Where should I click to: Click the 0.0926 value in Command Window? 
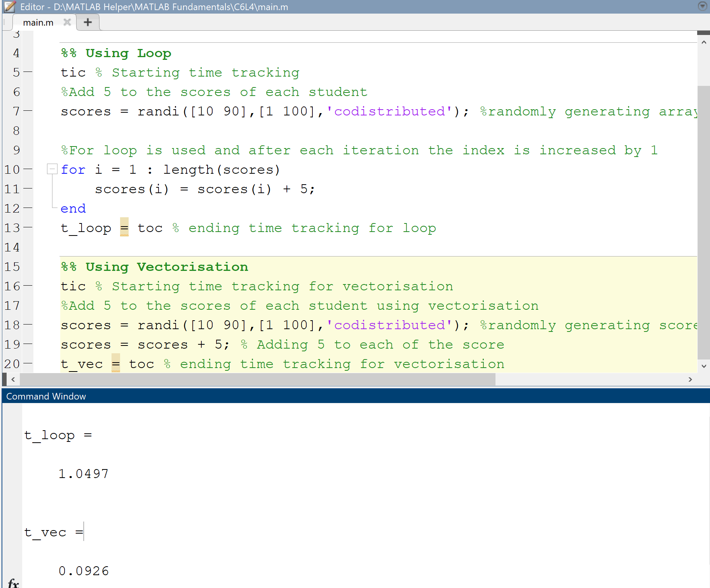pos(84,571)
